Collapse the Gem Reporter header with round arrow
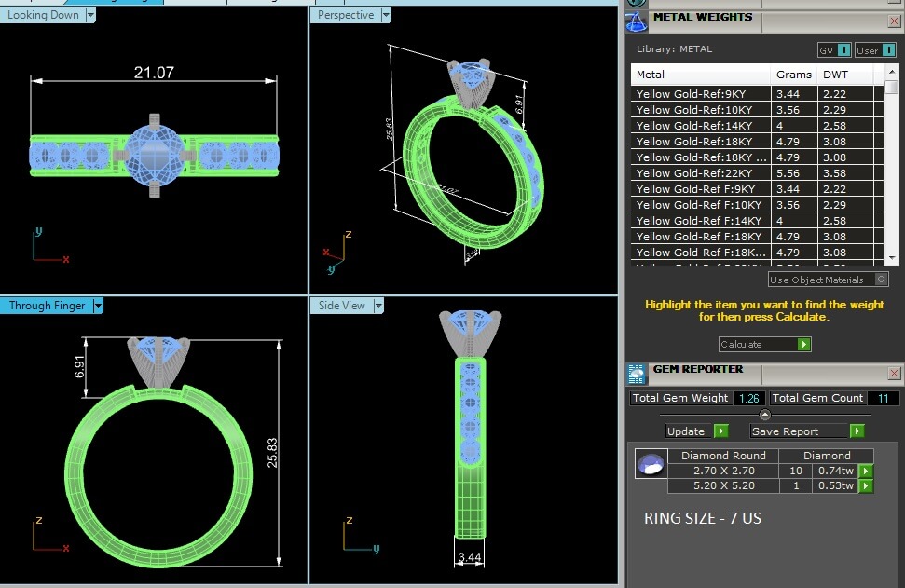 [x=765, y=415]
